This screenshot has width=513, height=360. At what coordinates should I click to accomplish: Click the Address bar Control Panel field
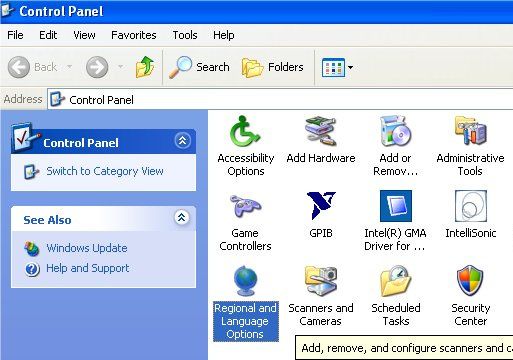tap(280, 99)
